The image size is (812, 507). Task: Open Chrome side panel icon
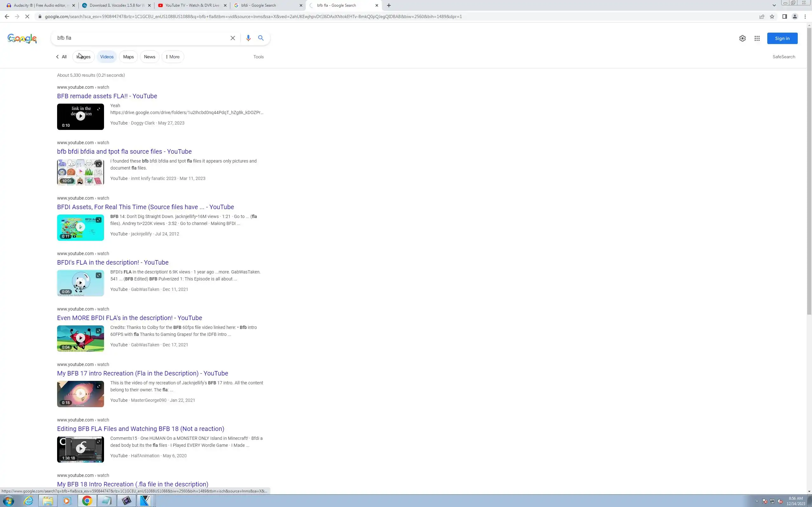(784, 16)
